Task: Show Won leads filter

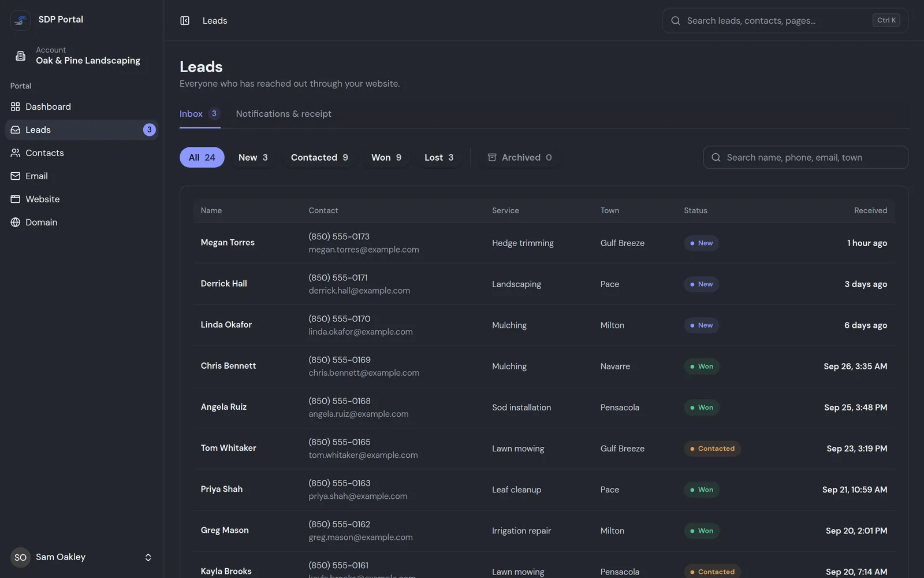Action: 386,158
